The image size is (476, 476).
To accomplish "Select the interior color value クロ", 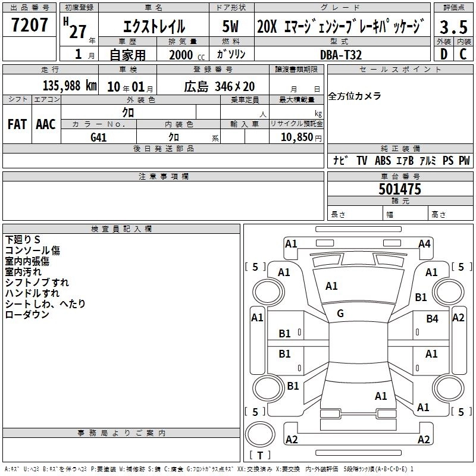I will tap(174, 137).
